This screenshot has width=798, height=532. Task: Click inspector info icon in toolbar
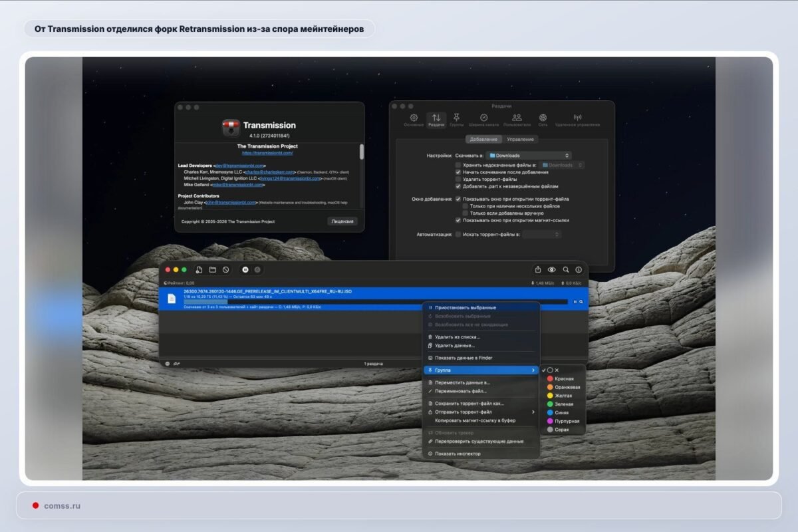click(579, 270)
